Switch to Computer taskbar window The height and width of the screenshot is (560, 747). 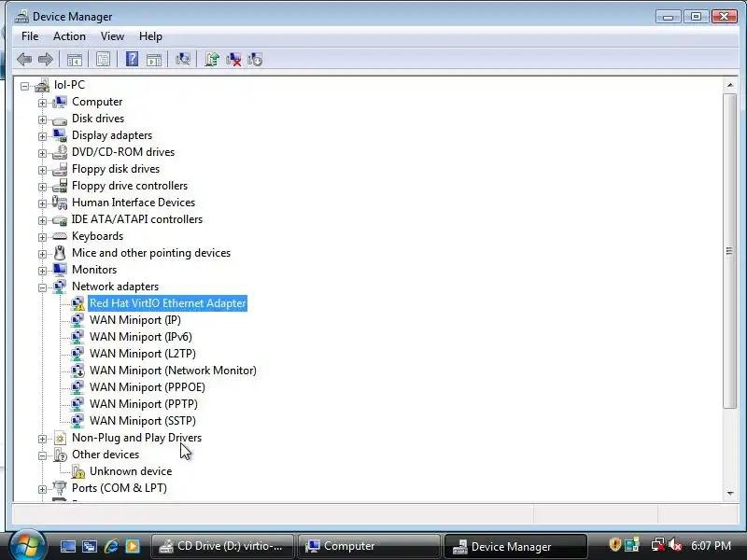[x=368, y=546]
